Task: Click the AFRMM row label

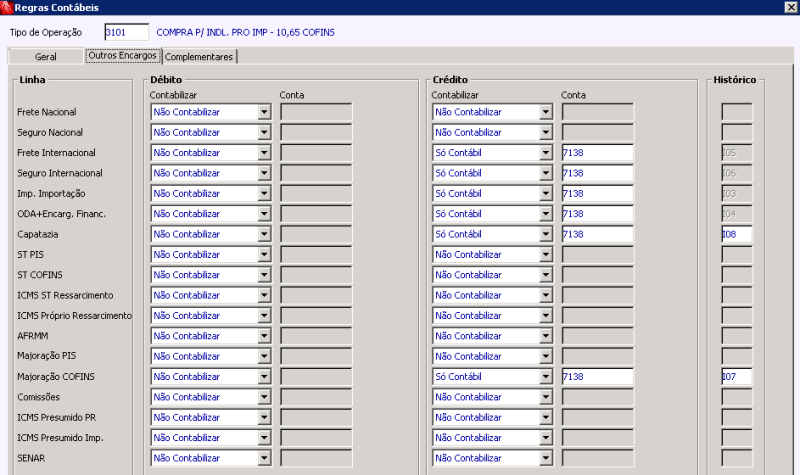Action: click(33, 336)
